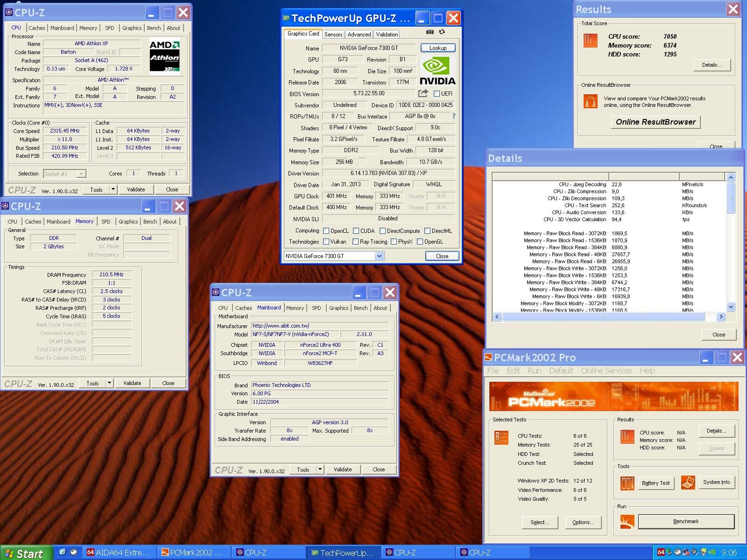Toggle PhysX checkbox
This screenshot has width=747, height=560.
click(x=394, y=241)
